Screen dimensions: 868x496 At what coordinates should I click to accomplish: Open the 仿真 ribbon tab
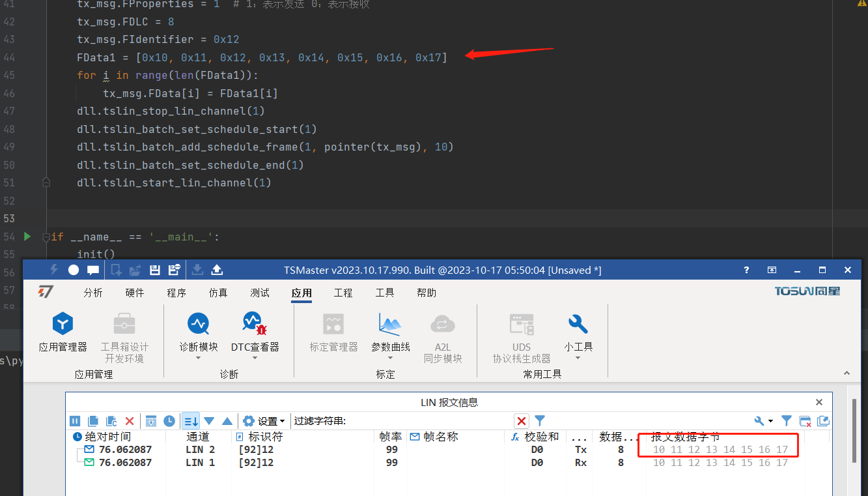[x=218, y=293]
